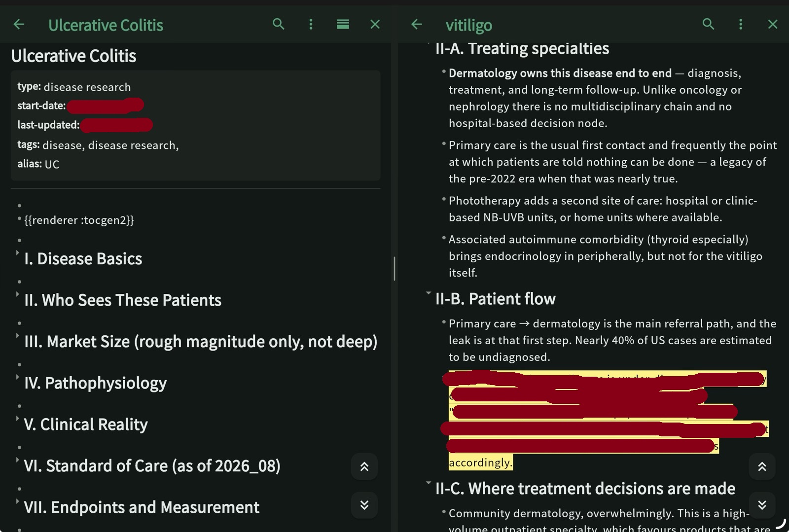
Task: Expand the IV. Pathophysiology heading
Action: pos(18,377)
